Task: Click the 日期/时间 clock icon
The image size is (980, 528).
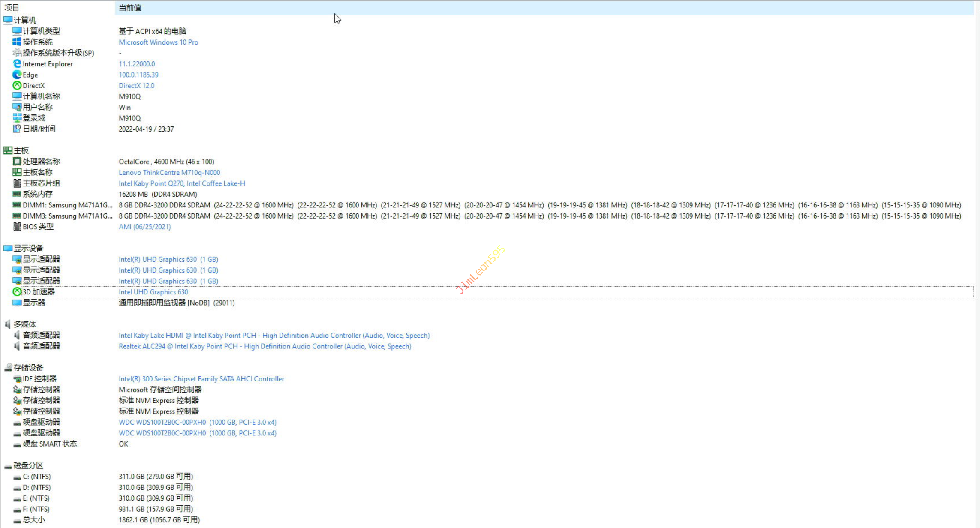Action: (x=17, y=129)
